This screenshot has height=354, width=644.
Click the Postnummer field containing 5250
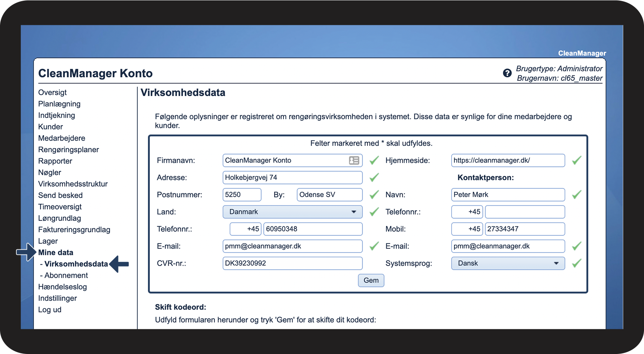click(242, 195)
